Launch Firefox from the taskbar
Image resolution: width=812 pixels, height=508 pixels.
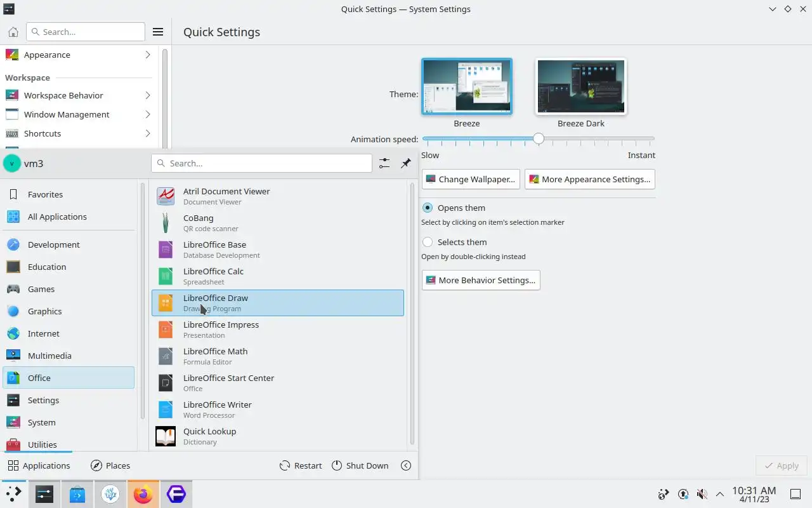coord(143,494)
